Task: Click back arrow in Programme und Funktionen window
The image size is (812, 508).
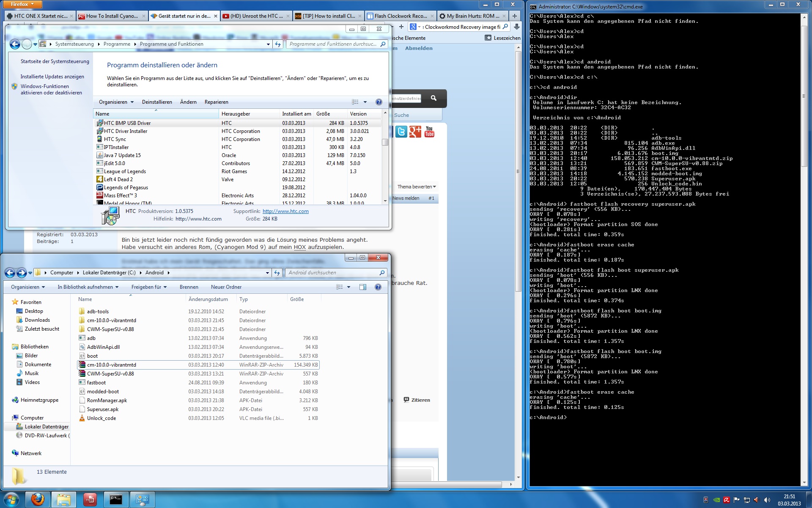Action: tap(15, 44)
